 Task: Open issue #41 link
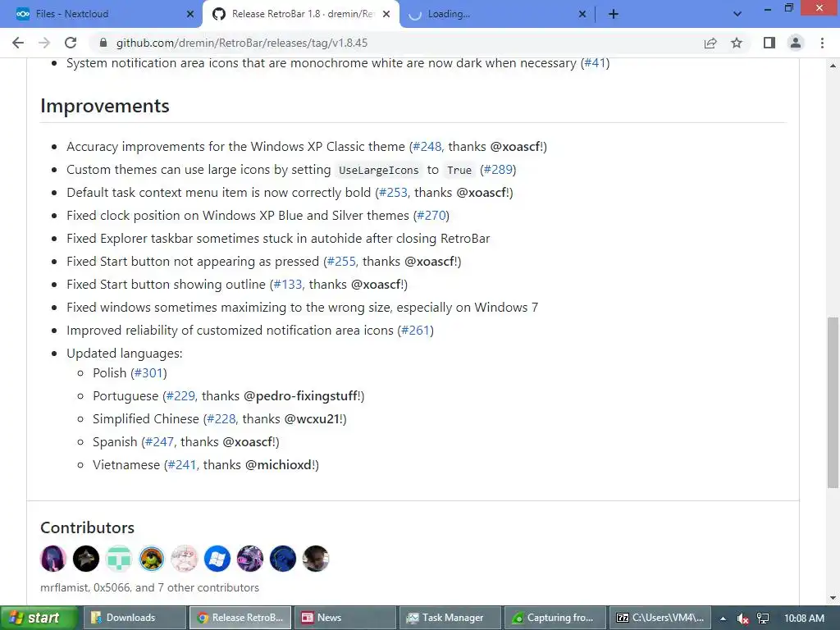[x=595, y=63]
